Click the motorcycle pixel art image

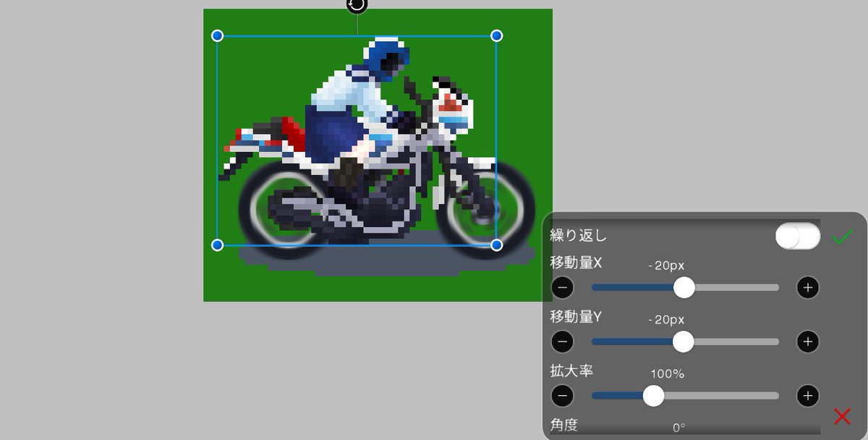[378, 155]
